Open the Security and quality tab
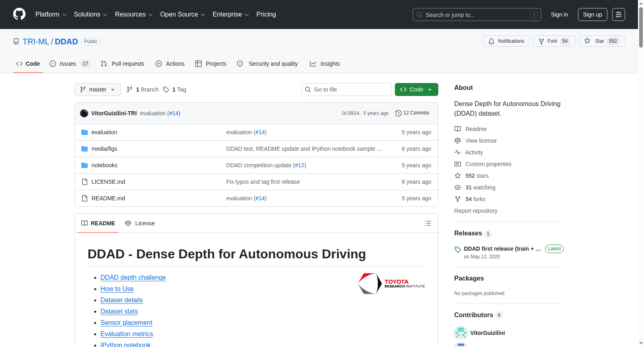644x347 pixels. [267, 64]
